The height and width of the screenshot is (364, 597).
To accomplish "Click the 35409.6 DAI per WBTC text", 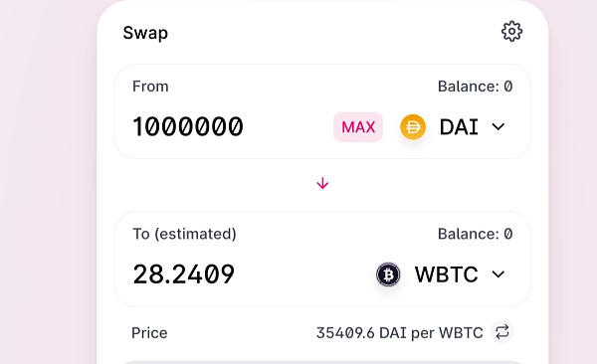I will coord(399,333).
